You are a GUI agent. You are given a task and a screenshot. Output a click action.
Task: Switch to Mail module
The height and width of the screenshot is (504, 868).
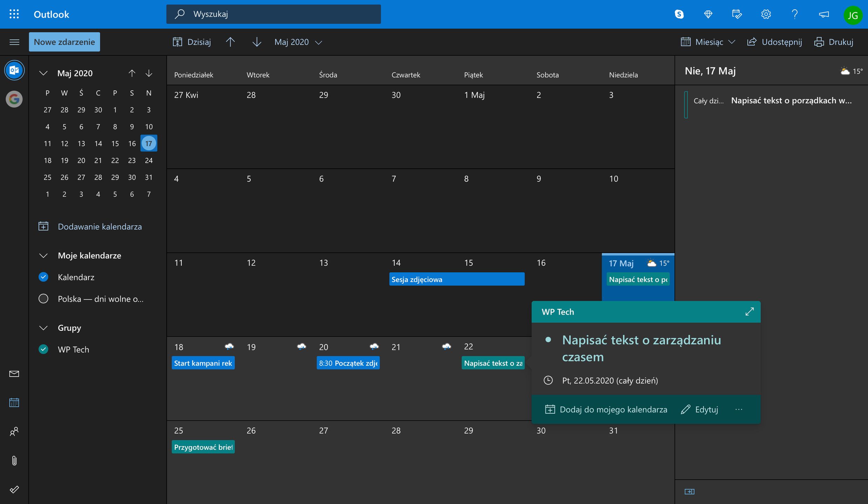(14, 374)
